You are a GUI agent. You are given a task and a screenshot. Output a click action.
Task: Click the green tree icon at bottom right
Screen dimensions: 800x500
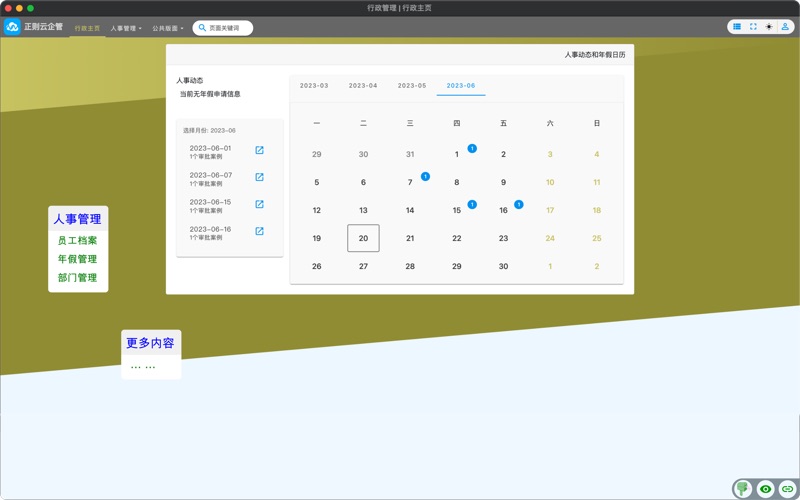click(x=743, y=489)
